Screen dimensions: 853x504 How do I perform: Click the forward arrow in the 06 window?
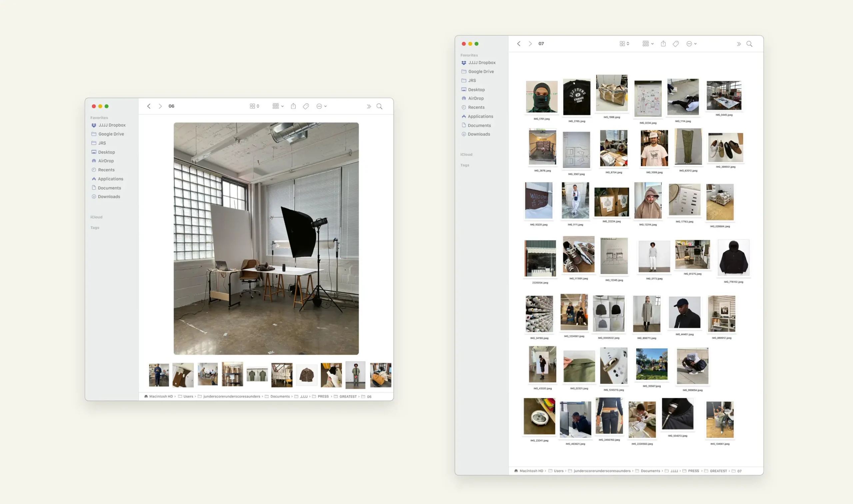[160, 106]
